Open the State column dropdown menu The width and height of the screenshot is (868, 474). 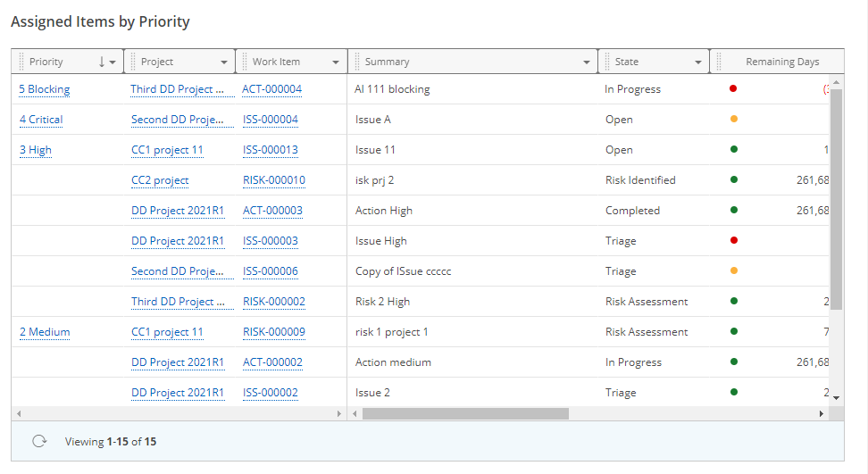click(698, 62)
